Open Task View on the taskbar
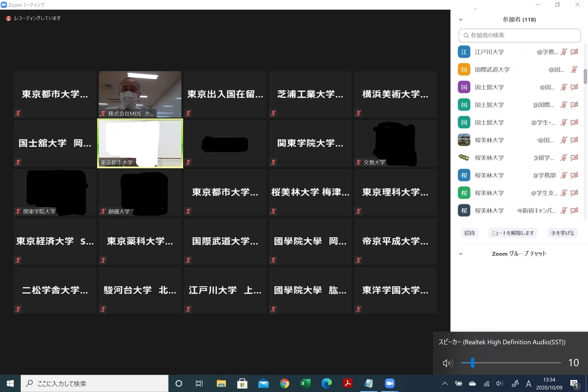 pyautogui.click(x=199, y=383)
